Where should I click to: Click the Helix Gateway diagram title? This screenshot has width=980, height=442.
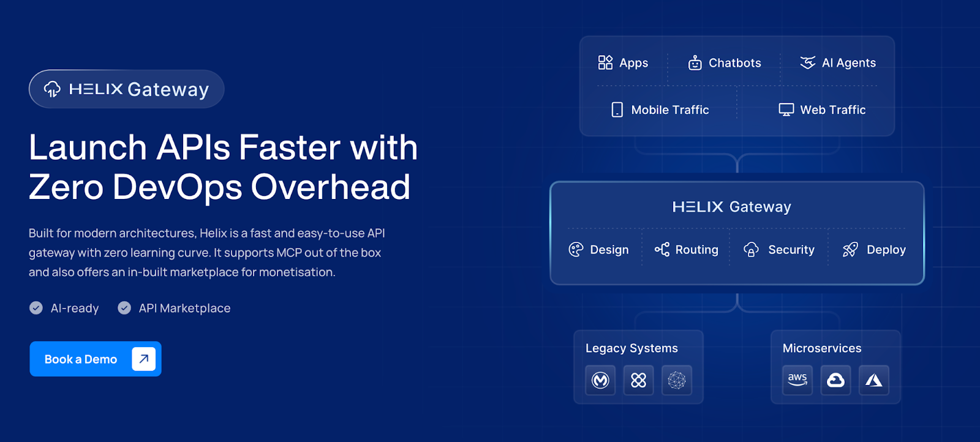[x=732, y=207]
